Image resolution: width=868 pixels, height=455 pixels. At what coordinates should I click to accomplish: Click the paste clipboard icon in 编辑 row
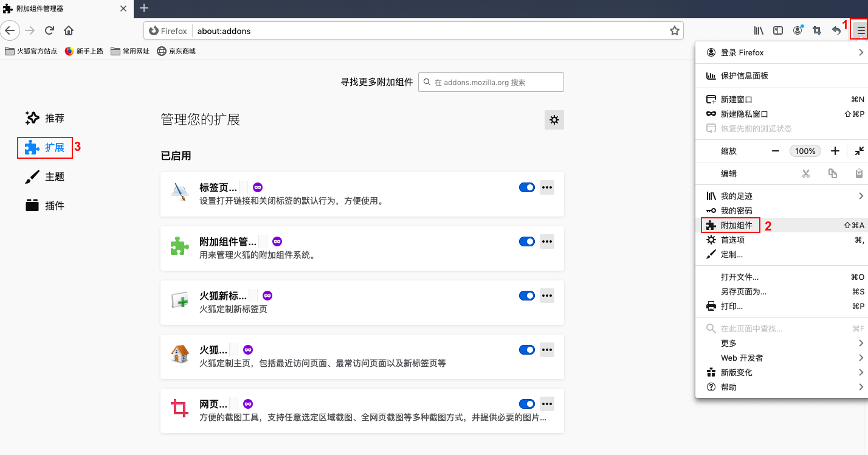coord(859,173)
